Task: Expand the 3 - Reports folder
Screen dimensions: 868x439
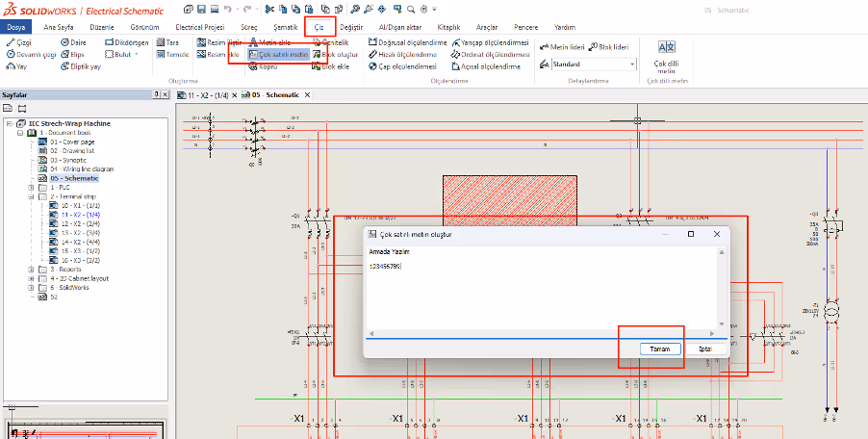Action: 31,269
